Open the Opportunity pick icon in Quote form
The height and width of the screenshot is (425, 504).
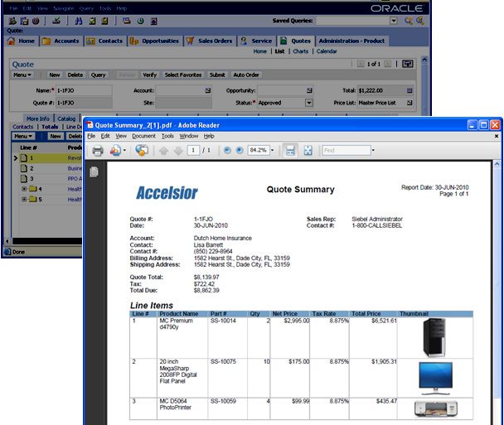[309, 90]
